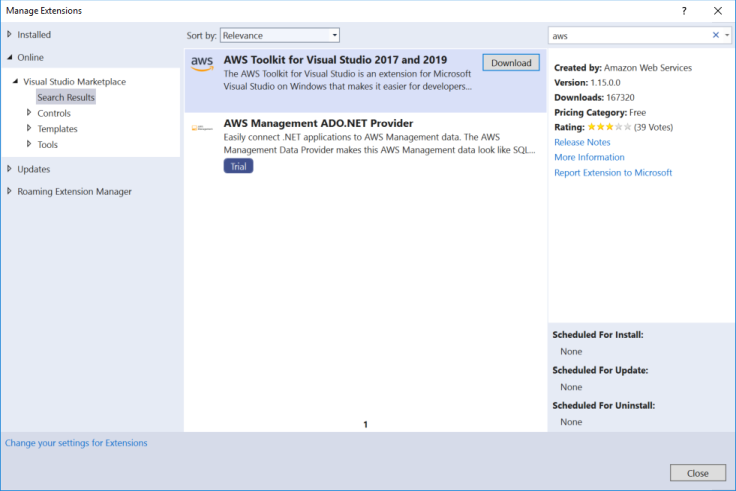
Task: Expand the Installed category
Action: pos(9,34)
